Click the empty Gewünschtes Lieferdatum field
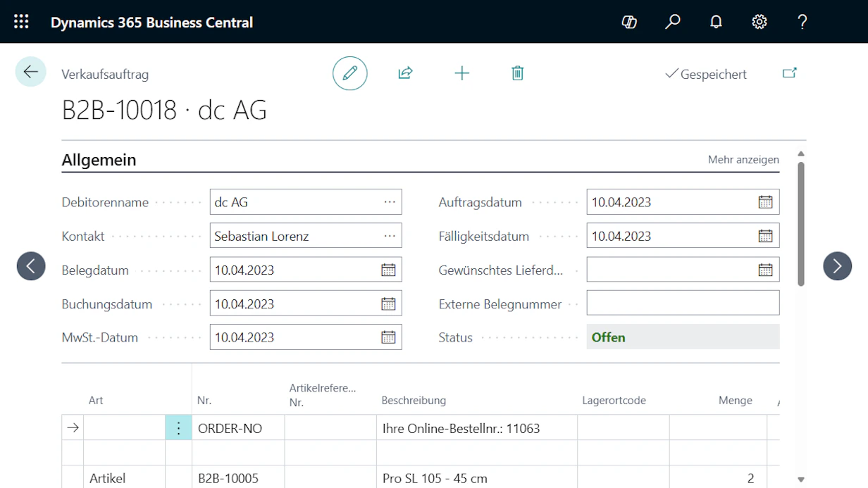Image resolution: width=868 pixels, height=488 pixels. coord(683,270)
